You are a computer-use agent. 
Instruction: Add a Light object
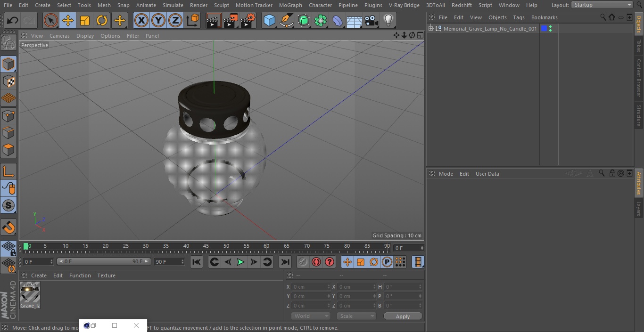point(388,21)
